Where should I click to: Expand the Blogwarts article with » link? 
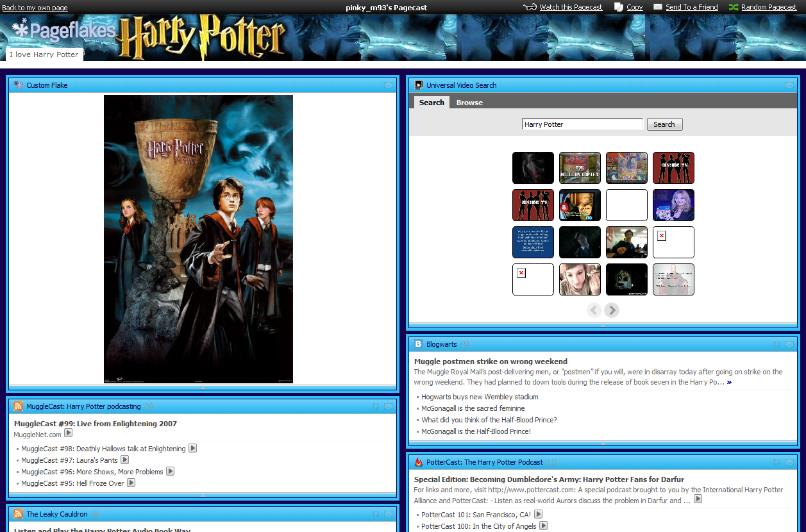point(729,382)
